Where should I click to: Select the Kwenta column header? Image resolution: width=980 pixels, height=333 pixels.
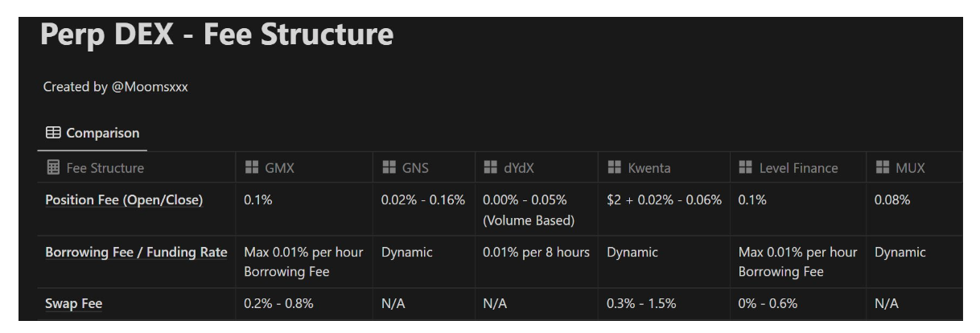coord(665,168)
